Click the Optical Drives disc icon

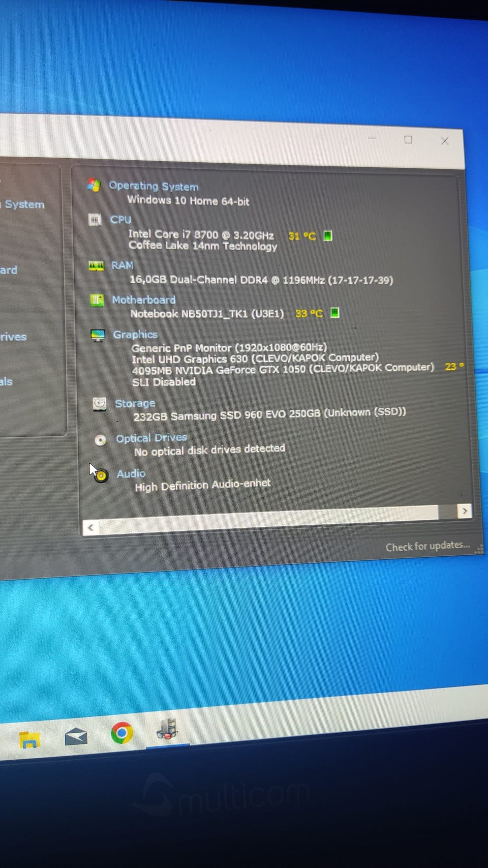coord(101,440)
